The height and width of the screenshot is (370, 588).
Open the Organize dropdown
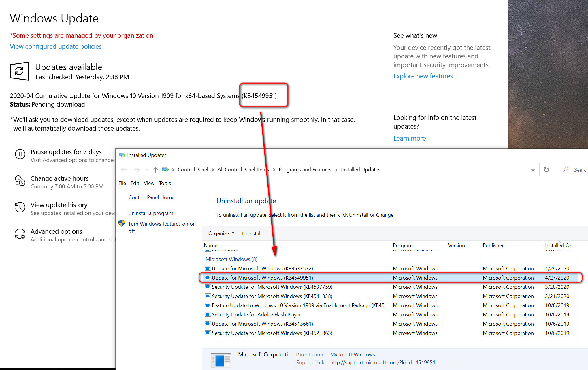tap(221, 233)
